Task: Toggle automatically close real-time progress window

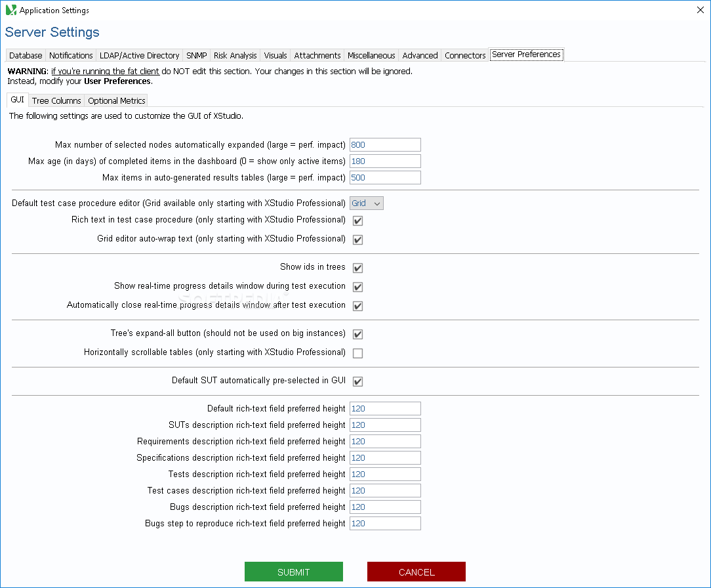Action: click(357, 306)
